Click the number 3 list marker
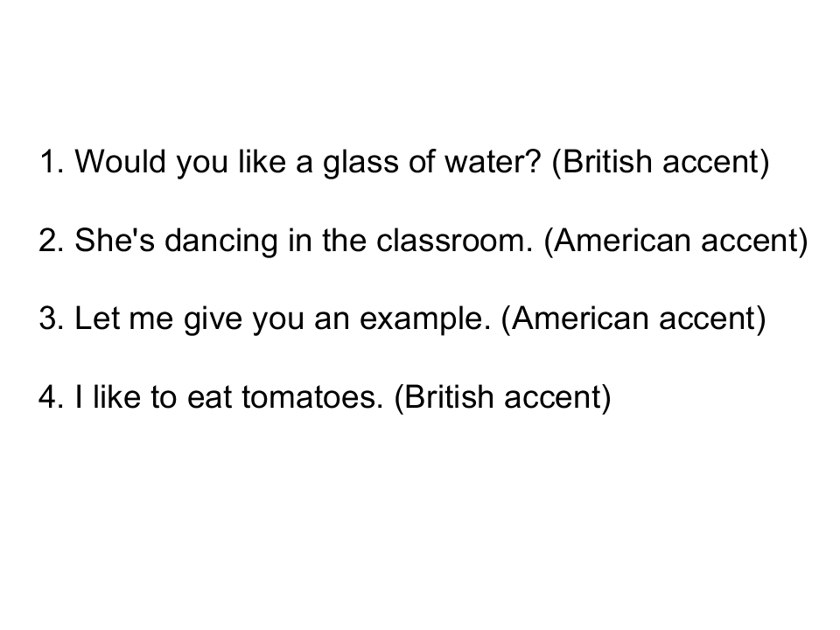The width and height of the screenshot is (840, 630). point(51,318)
